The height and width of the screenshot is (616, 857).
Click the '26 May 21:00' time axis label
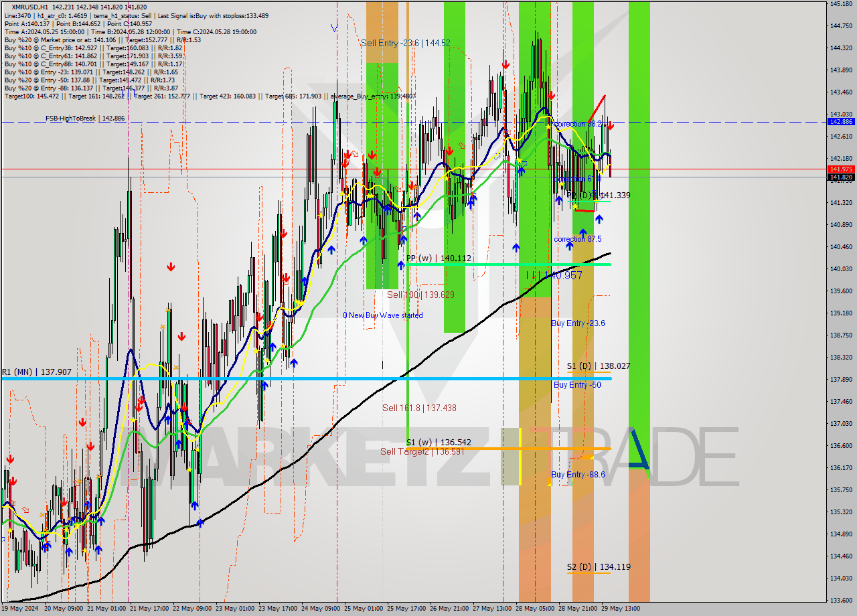pyautogui.click(x=450, y=609)
